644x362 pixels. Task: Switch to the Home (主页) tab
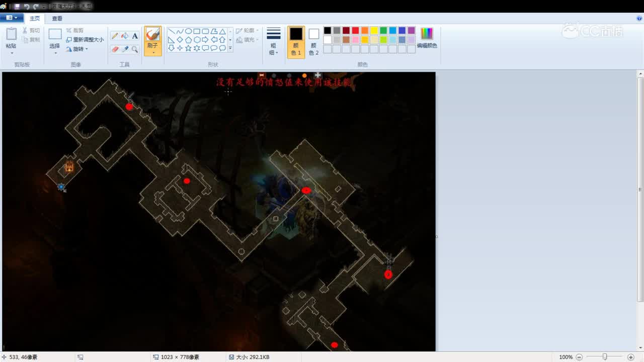(x=35, y=19)
